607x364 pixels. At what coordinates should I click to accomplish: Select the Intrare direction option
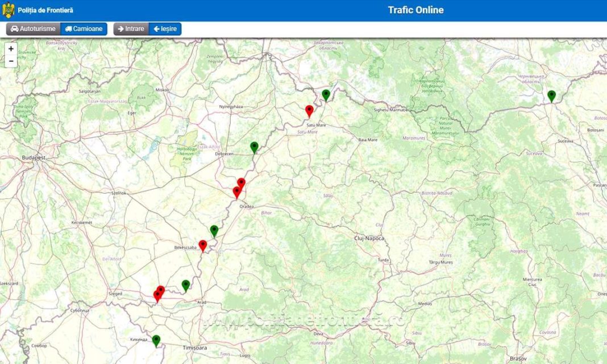coord(131,29)
